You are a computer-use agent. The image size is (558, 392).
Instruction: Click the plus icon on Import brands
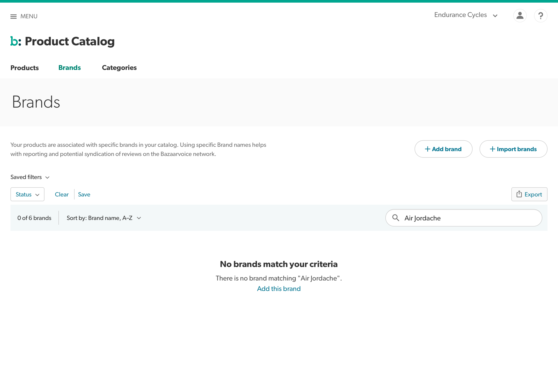(492, 149)
